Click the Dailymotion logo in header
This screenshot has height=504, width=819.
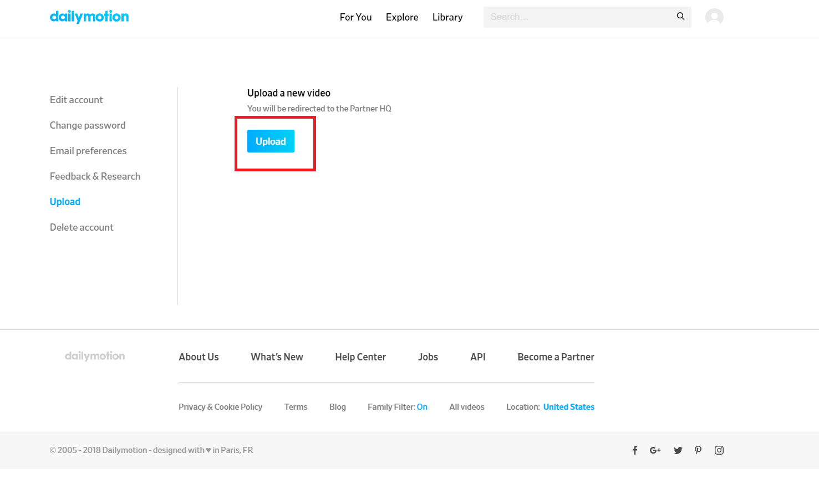click(x=89, y=17)
